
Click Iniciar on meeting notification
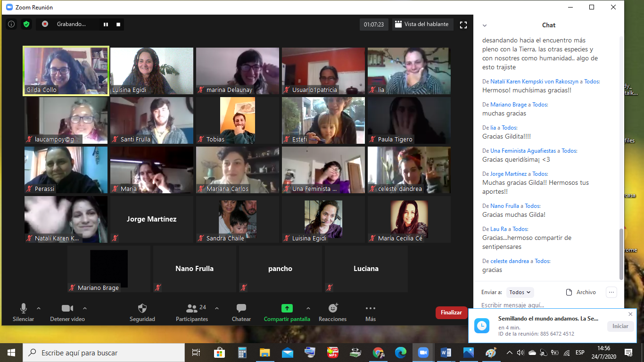(620, 326)
